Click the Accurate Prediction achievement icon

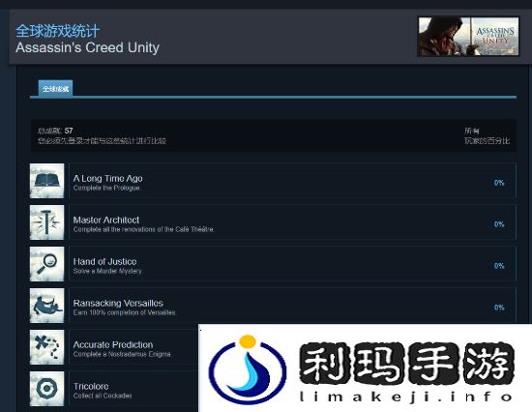pos(46,347)
